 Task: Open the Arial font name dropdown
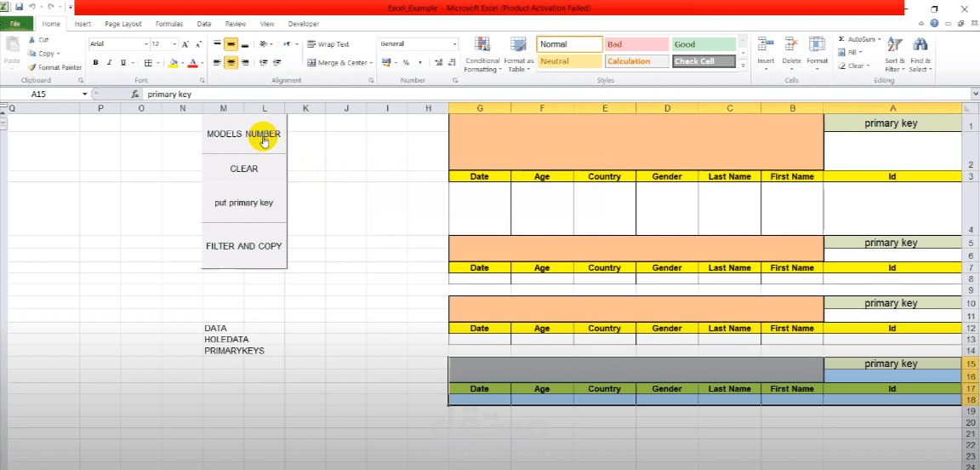point(147,44)
